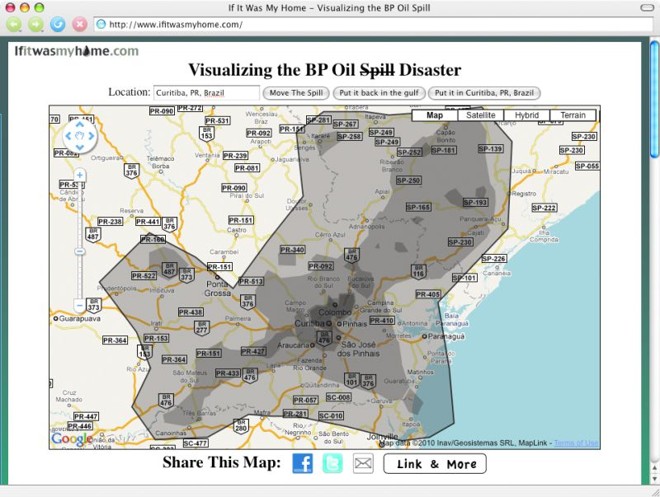Viewport: 660px width, 497px height.
Task: Share the map on Facebook
Action: (x=302, y=463)
